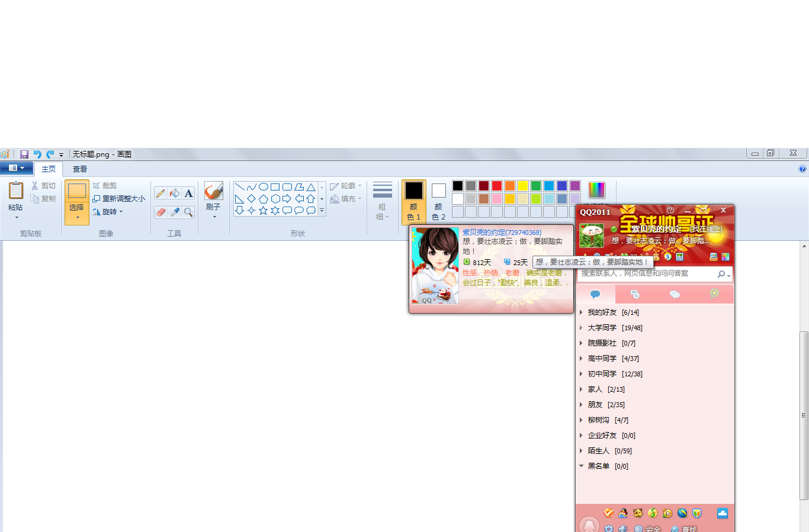809x532 pixels.
Task: Activate the Color picker eyedropper tool
Action: point(175,212)
